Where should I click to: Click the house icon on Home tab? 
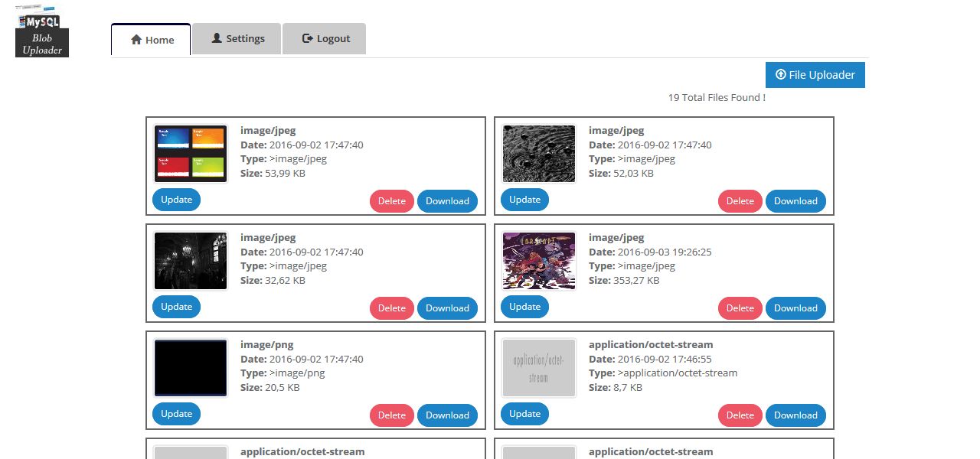[136, 40]
